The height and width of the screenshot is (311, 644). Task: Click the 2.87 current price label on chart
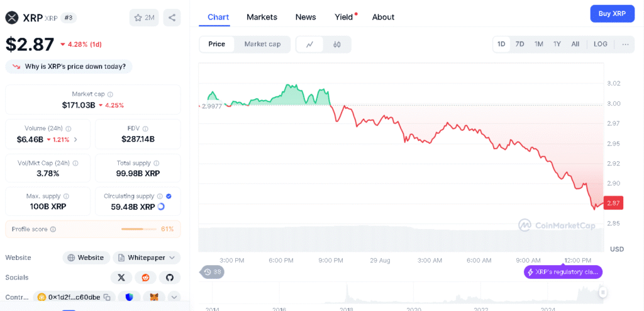tap(613, 203)
